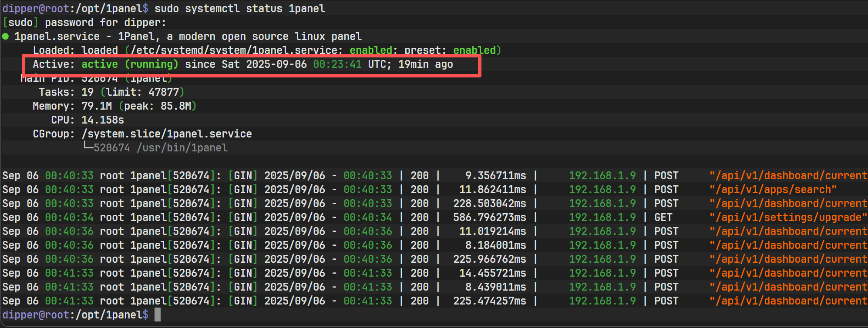This screenshot has height=328, width=868.
Task: Select the '228.503042ms' latency value
Action: pyautogui.click(x=489, y=204)
